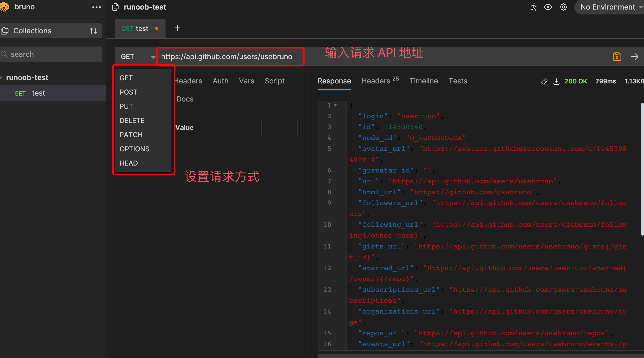Screen dimensions: 644x358
Task: Open the Auth request tab
Action: tap(220, 81)
